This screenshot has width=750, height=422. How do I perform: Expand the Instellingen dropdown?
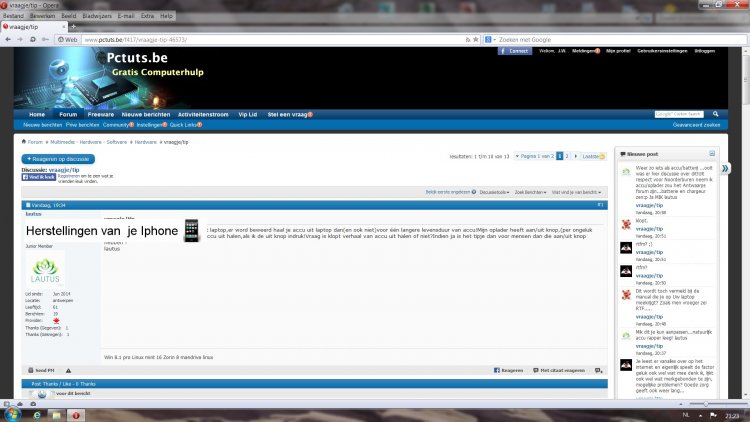[x=152, y=125]
